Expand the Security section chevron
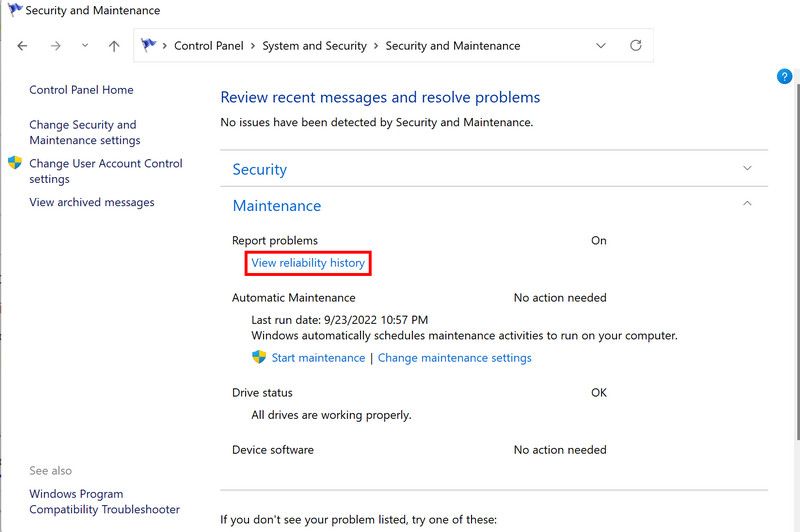 pyautogui.click(x=747, y=169)
